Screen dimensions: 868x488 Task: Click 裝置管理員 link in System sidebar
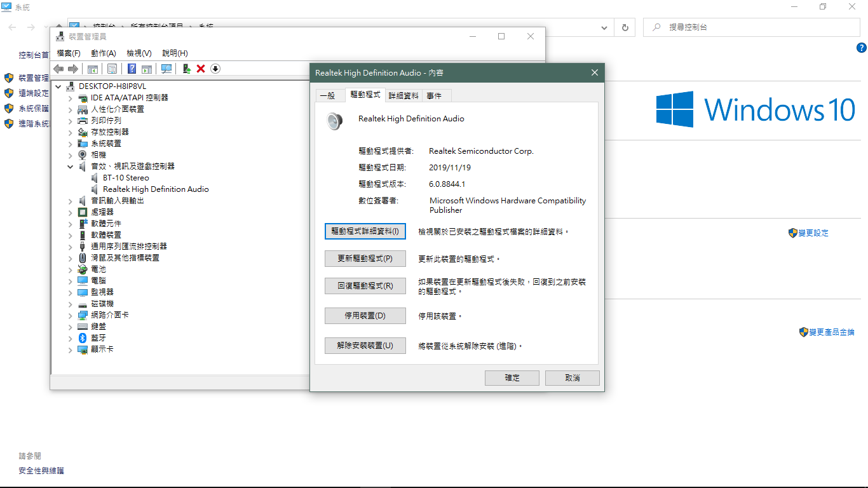[34, 78]
